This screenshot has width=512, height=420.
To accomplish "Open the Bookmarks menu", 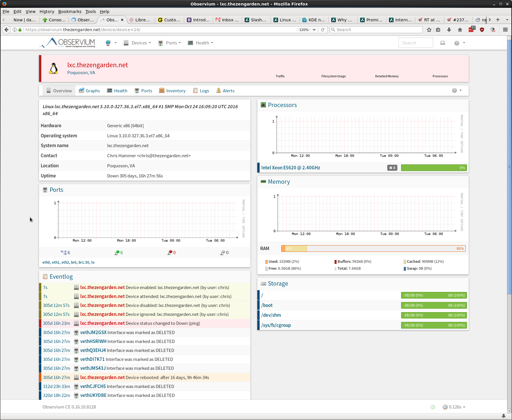I will pyautogui.click(x=70, y=12).
